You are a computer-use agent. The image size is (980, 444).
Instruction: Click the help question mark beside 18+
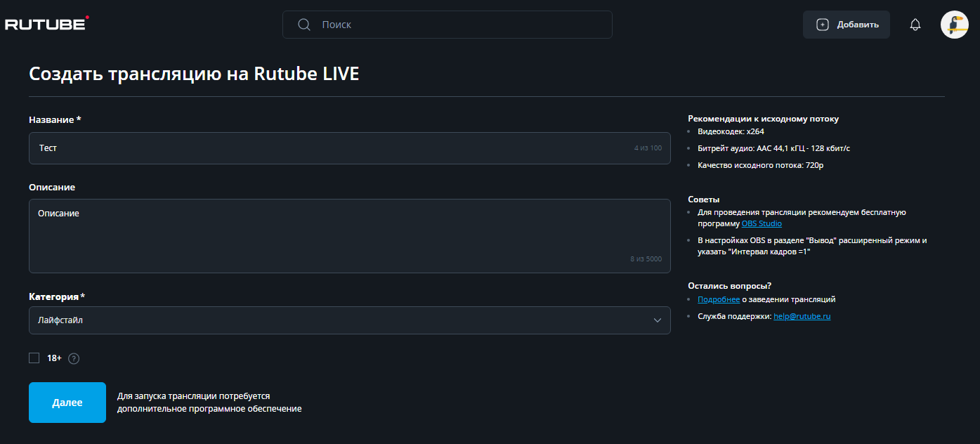tap(74, 358)
